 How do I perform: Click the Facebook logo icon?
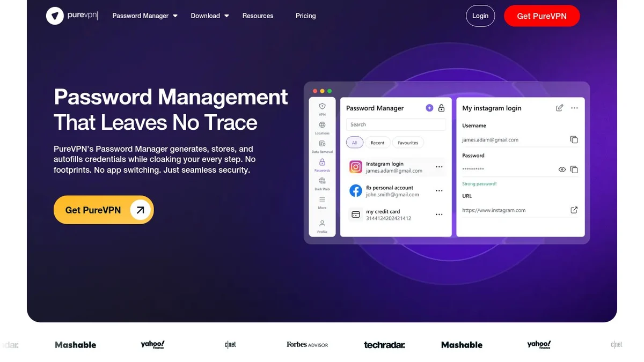(356, 190)
